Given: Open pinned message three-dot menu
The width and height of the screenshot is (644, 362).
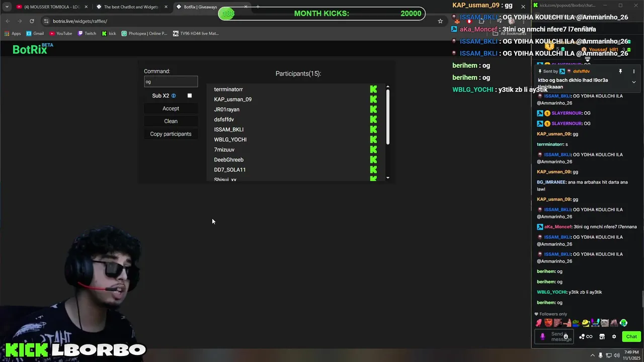Looking at the screenshot, I should click(x=634, y=71).
